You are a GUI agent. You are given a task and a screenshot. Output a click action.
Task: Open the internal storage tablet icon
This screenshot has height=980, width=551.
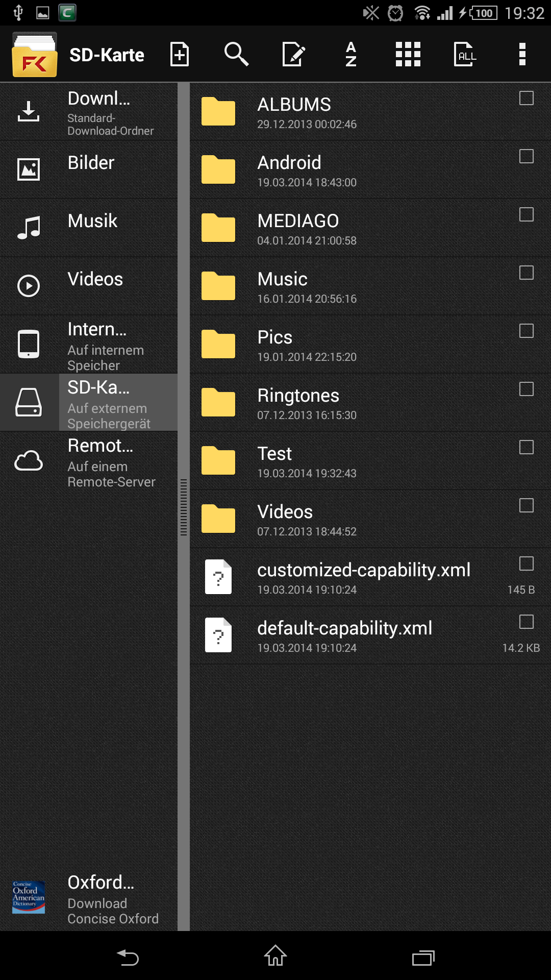(x=29, y=344)
